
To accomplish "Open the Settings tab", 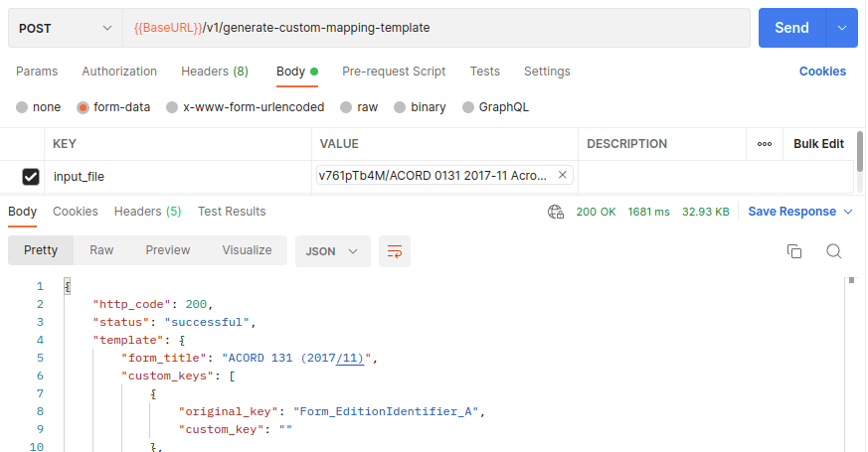I will pos(547,72).
